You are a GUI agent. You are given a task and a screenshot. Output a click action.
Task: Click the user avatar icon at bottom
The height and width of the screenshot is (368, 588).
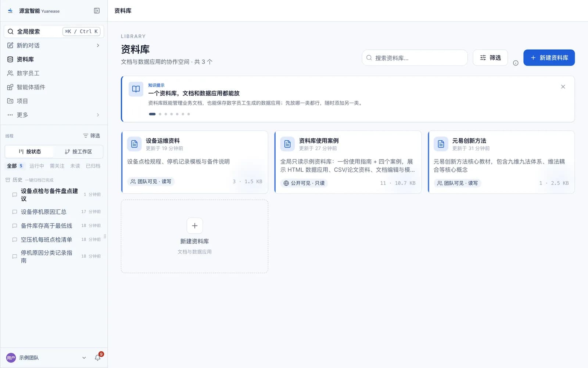(x=11, y=358)
